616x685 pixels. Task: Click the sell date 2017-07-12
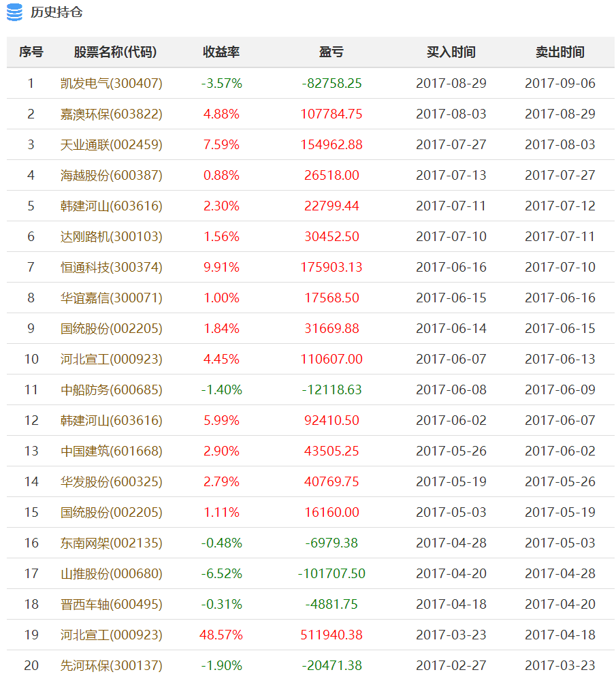560,206
